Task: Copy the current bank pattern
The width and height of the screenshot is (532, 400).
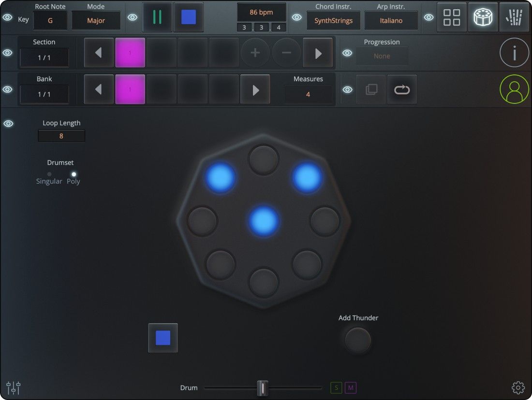Action: (370, 89)
